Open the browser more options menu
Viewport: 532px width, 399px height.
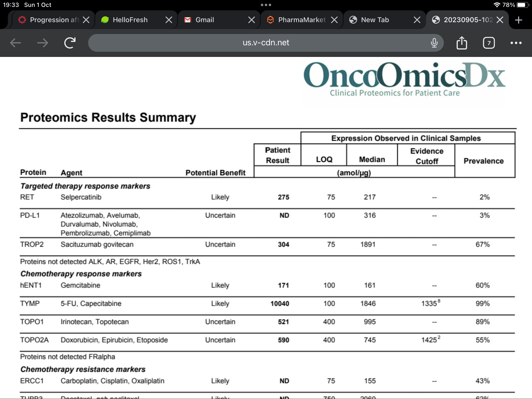pyautogui.click(x=516, y=43)
